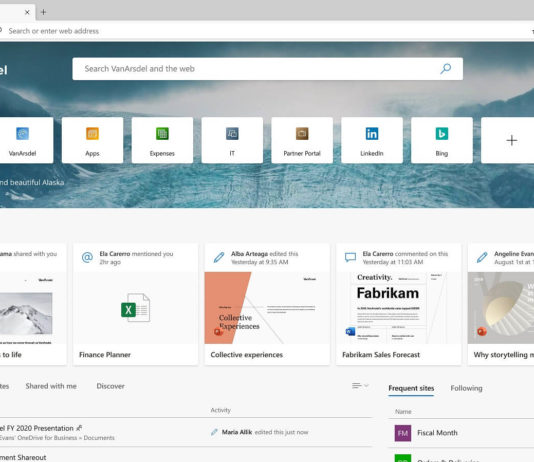Viewport: 534px width, 462px height.
Task: Select the Following tab
Action: (x=466, y=388)
